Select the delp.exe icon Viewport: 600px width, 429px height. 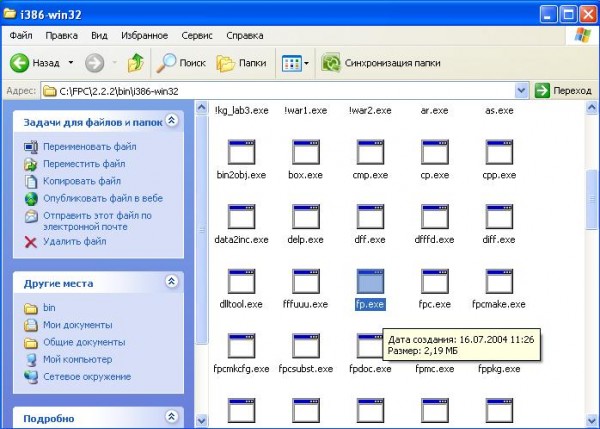click(306, 217)
